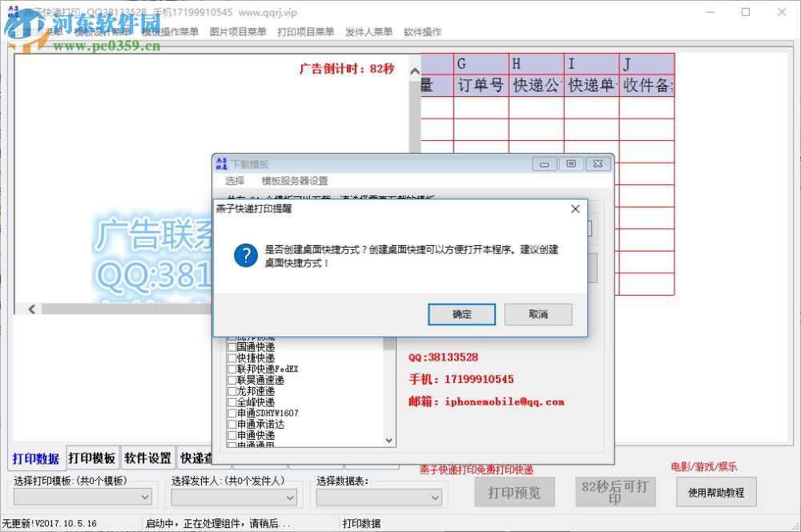Click the 电影/游戏/娱乐 link
Viewport: 801px width, 532px height.
704,466
